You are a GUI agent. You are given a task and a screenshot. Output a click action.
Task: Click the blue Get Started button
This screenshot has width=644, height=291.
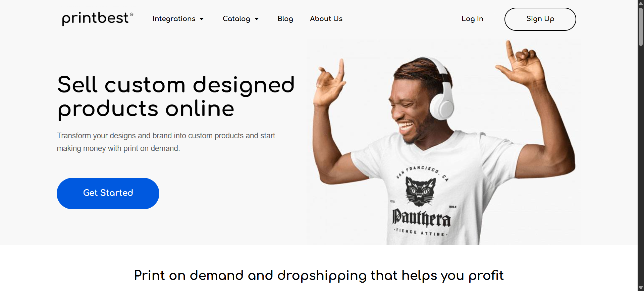point(108,193)
